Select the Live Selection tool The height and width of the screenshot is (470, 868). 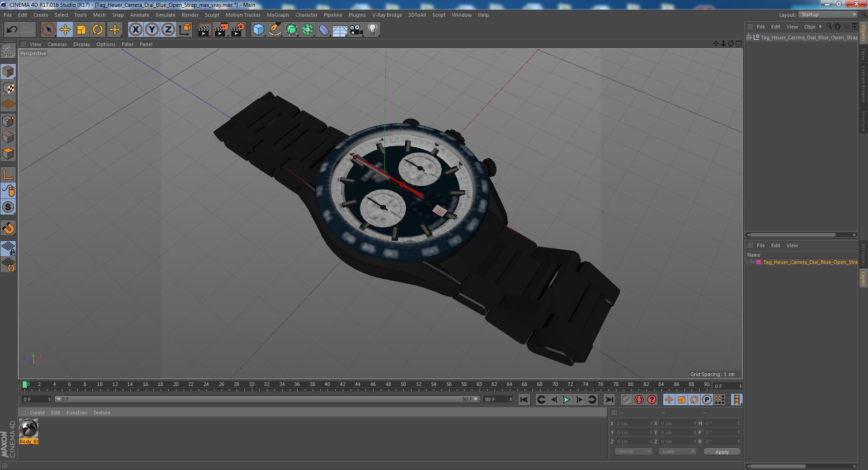coord(48,30)
